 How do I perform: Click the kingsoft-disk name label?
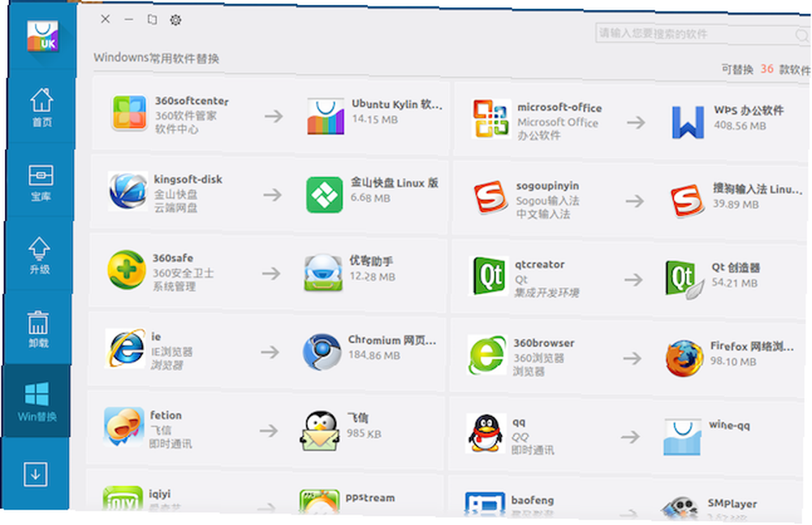188,180
